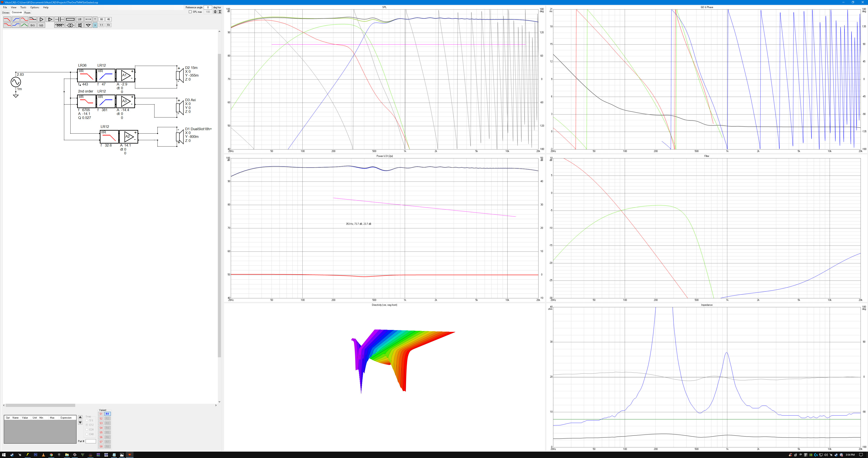The width and height of the screenshot is (868, 458).
Task: Toggle variant S8
Action: [x=101, y=447]
